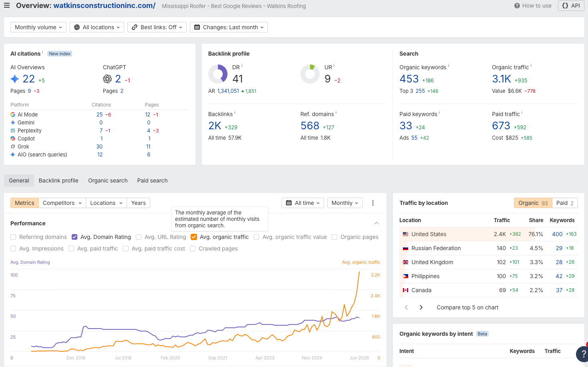Open Monthly interval dropdown
Screen dimensions: 588x367
345,203
